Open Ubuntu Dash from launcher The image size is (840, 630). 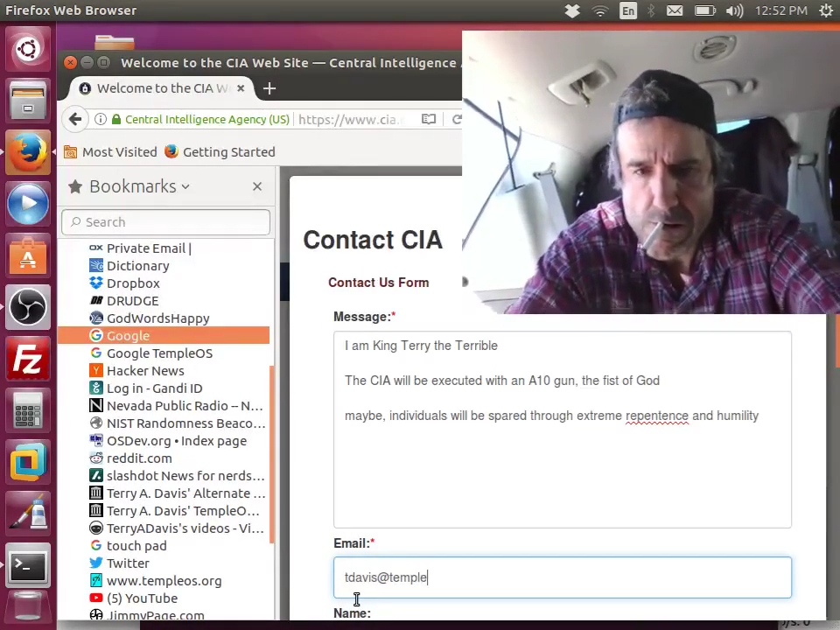pyautogui.click(x=28, y=49)
